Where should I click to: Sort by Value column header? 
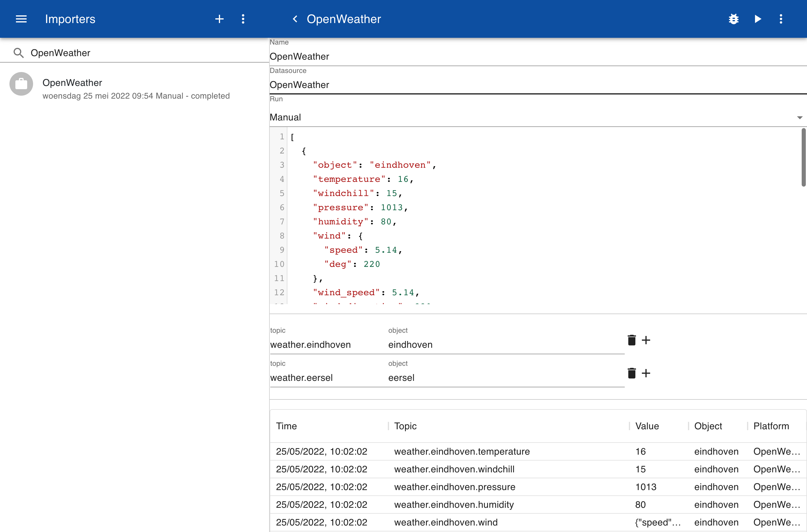coord(647,426)
